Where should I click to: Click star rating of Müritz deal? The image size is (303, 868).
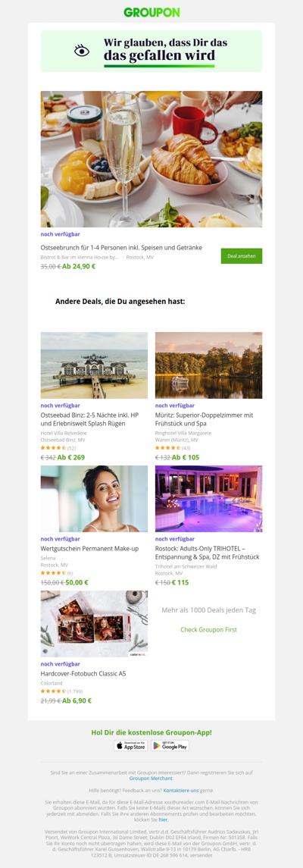[168, 448]
